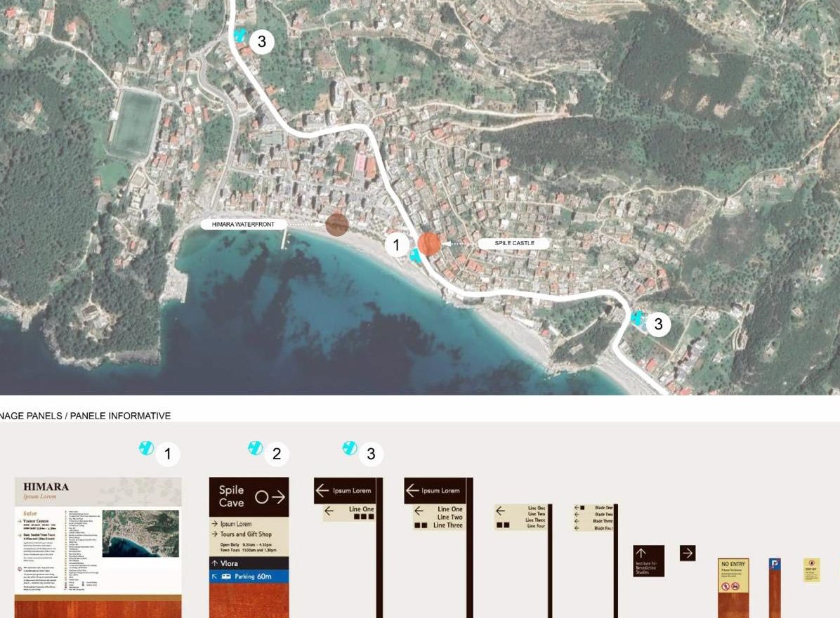Click the Tours and Gift Shop line
This screenshot has height=618, width=840.
tap(246, 534)
